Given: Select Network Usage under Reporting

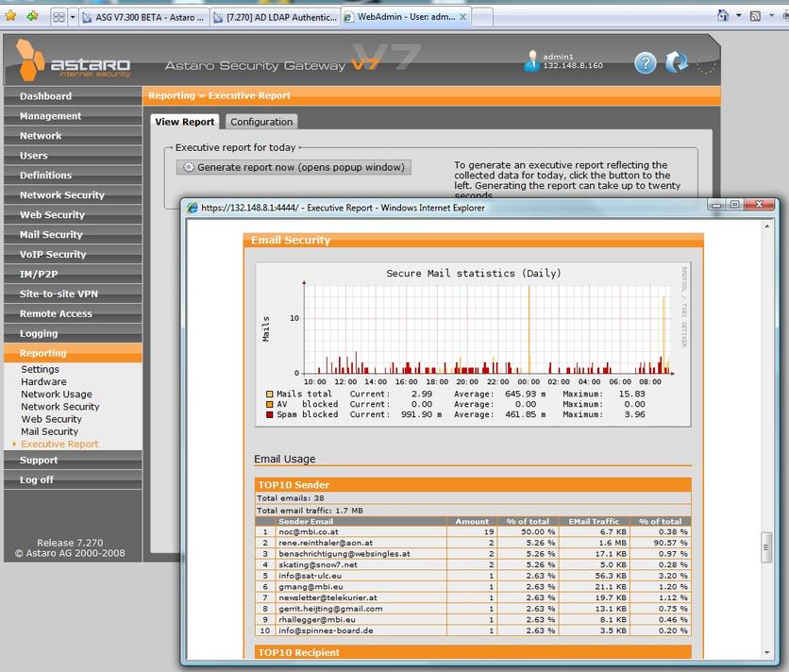Looking at the screenshot, I should pyautogui.click(x=57, y=395).
